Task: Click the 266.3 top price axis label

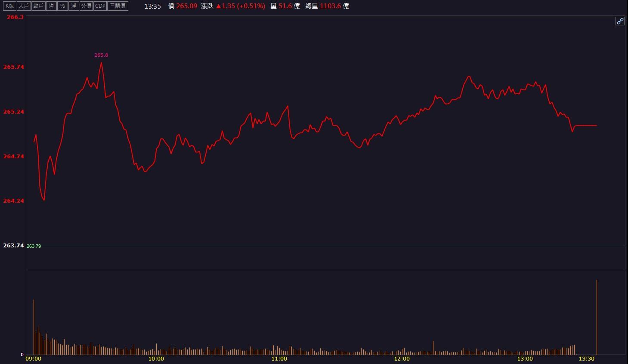Action: 15,17
